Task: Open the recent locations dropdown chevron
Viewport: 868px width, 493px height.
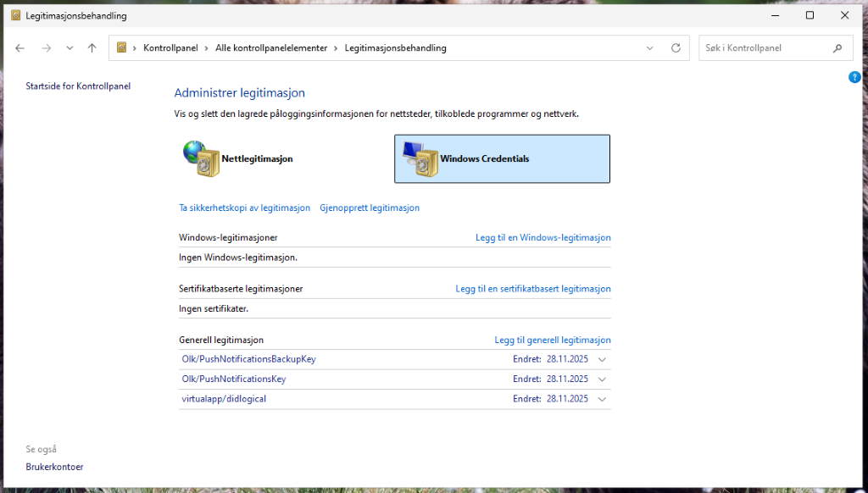Action: 70,48
